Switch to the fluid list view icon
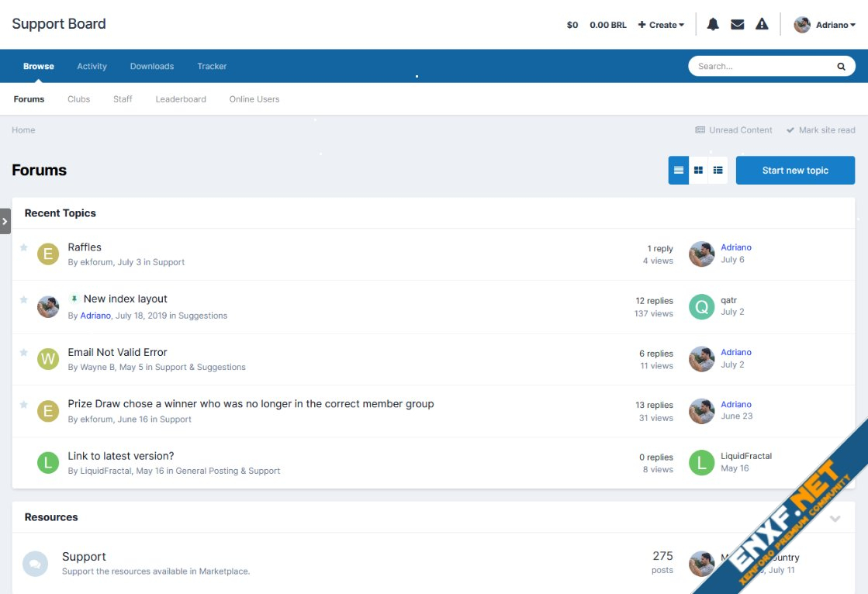Image resolution: width=868 pixels, height=594 pixels. pos(718,171)
